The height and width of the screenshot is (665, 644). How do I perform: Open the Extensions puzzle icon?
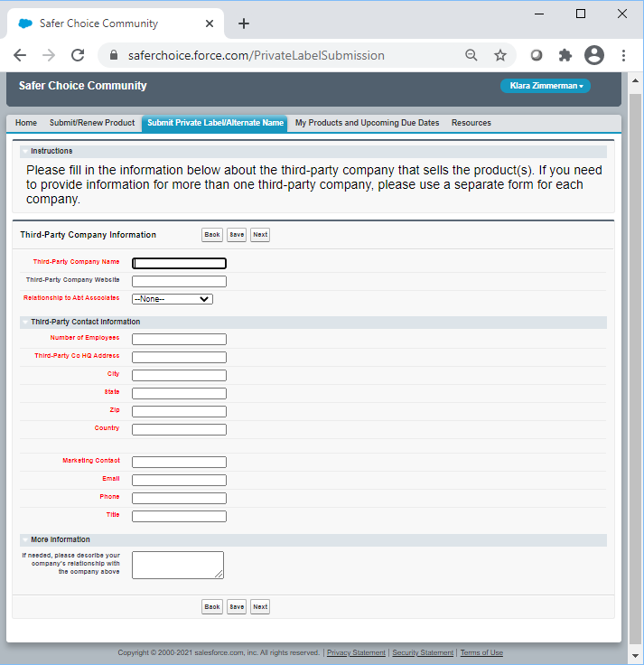point(565,55)
